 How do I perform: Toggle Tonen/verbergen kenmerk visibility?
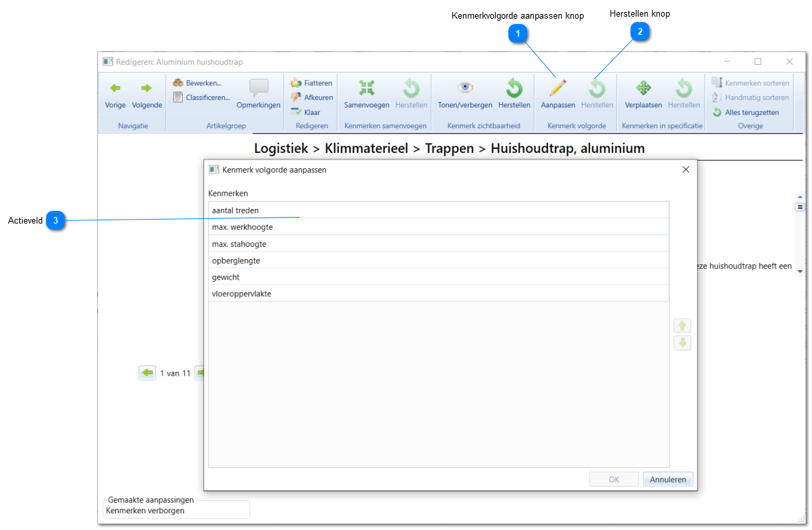(465, 95)
